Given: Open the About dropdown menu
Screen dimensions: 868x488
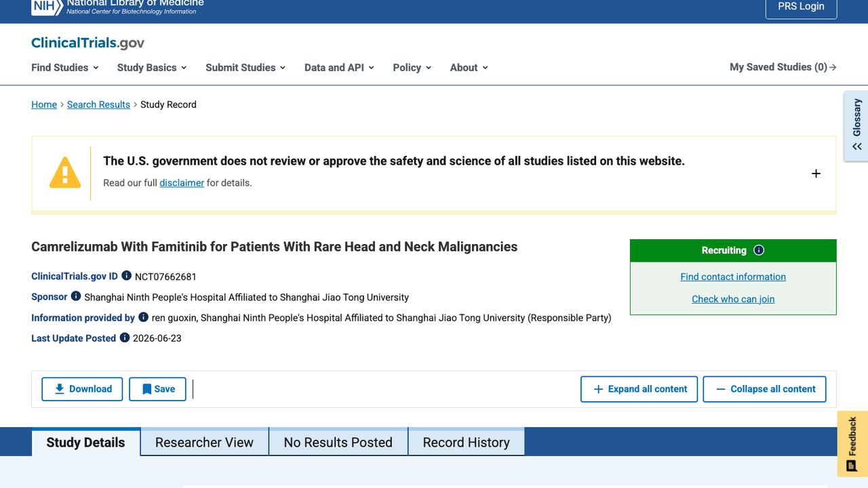Looking at the screenshot, I should (469, 67).
